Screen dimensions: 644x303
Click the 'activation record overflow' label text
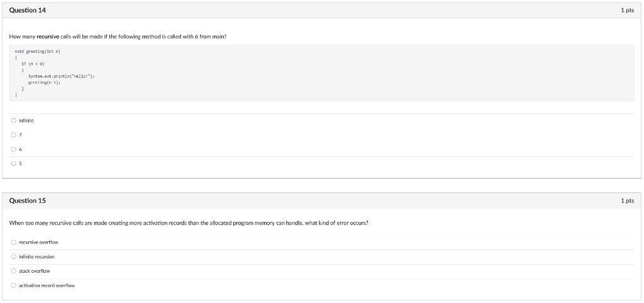[x=47, y=285]
